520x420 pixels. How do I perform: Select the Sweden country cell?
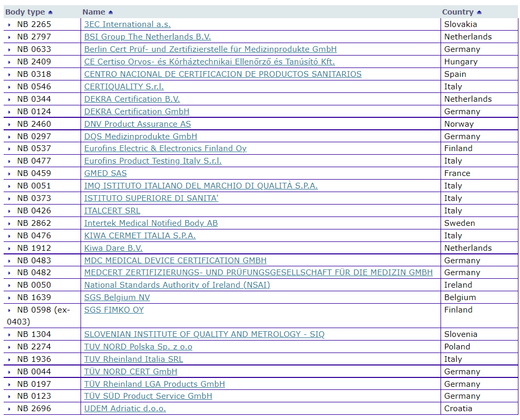pos(479,223)
